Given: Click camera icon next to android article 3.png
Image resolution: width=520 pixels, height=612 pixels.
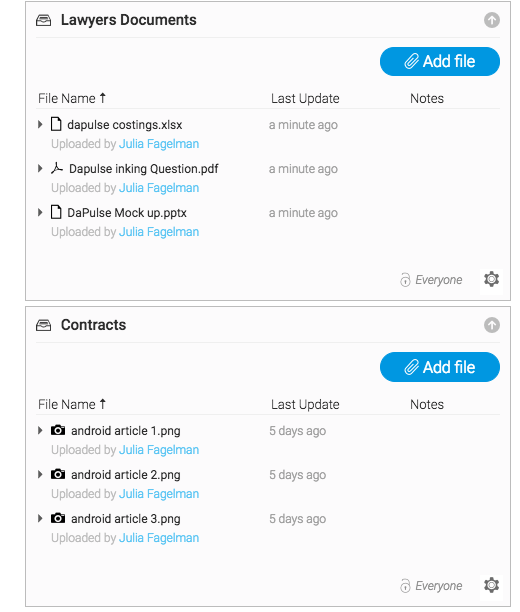Looking at the screenshot, I should pos(58,518).
